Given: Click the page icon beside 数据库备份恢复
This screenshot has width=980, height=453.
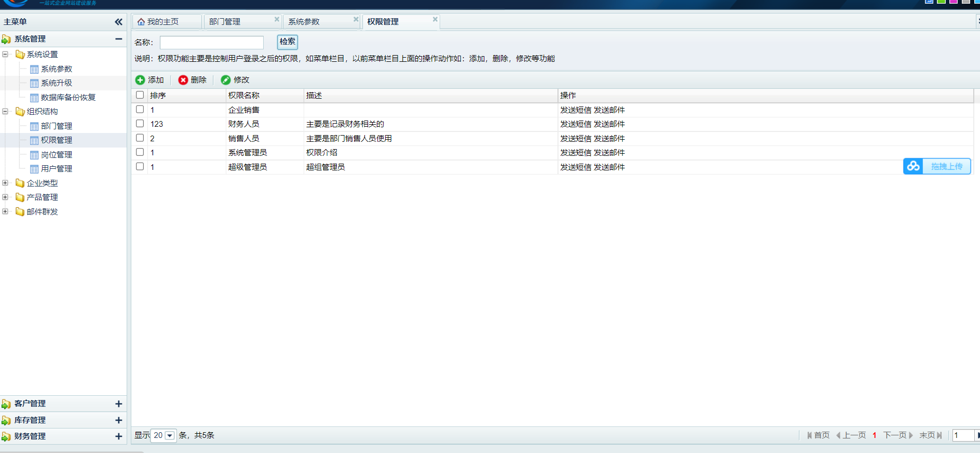Looking at the screenshot, I should 34,98.
